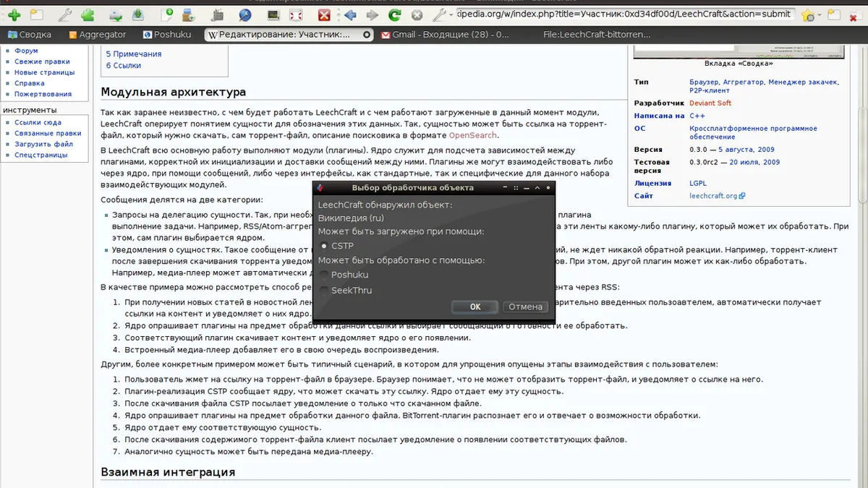Roll up the dialog using titlebar arrow
868x488 pixels.
tap(537, 188)
